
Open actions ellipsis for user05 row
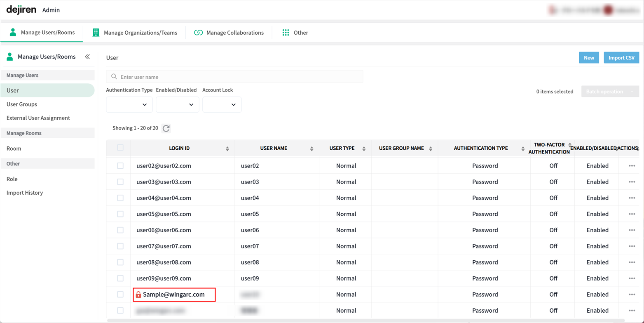632,214
